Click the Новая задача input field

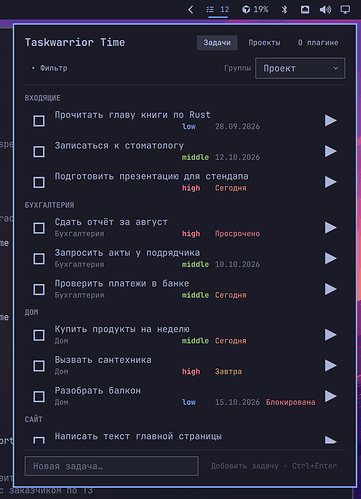(x=112, y=466)
